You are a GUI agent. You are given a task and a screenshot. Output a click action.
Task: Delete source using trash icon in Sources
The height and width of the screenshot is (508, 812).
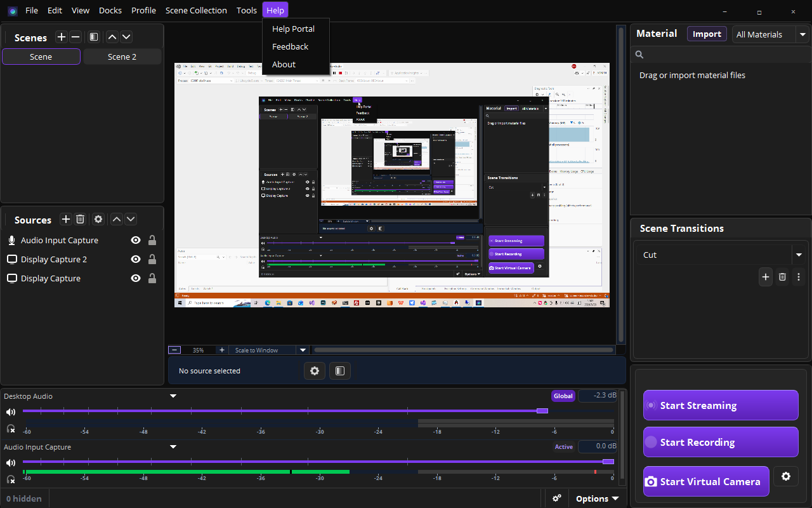pos(80,219)
